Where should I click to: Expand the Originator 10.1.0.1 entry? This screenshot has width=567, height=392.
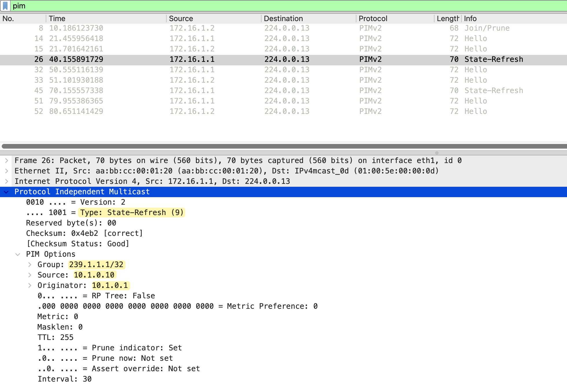pyautogui.click(x=30, y=285)
